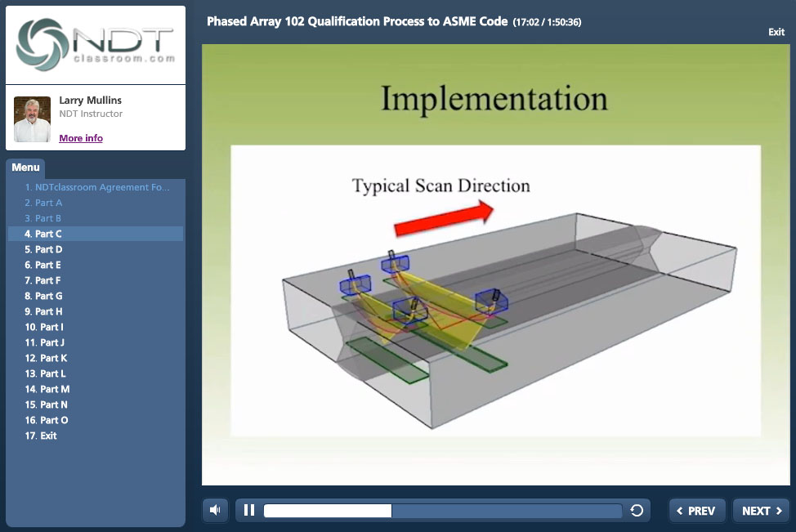Seek within the playback progress bar
Viewport: 796px width, 532px height.
(443, 511)
